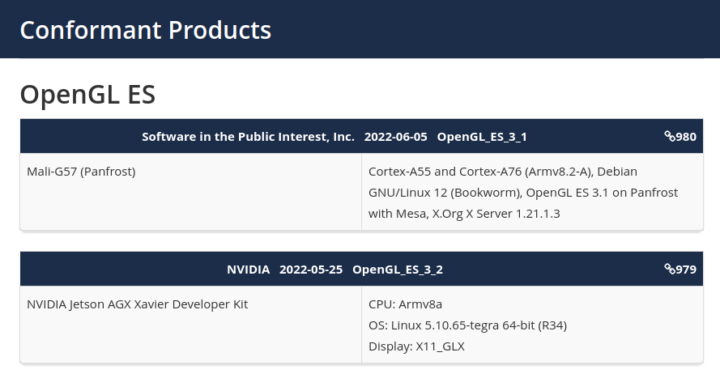
Task: Select Software in the Public Interest, Inc. header
Action: (248, 136)
